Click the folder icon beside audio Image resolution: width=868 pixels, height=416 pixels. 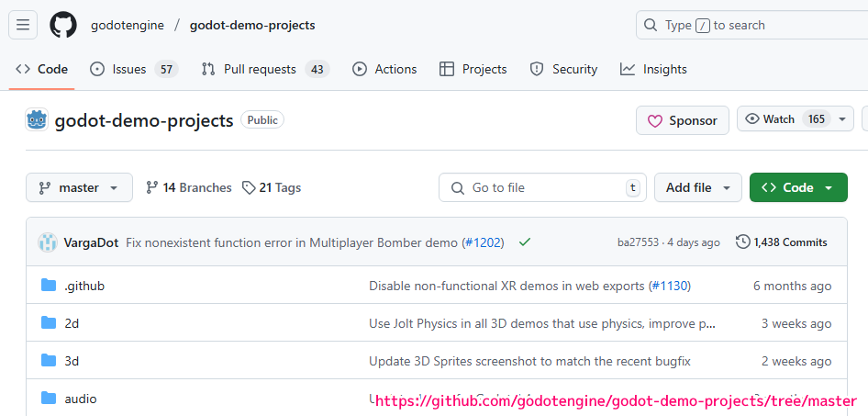[x=49, y=398]
